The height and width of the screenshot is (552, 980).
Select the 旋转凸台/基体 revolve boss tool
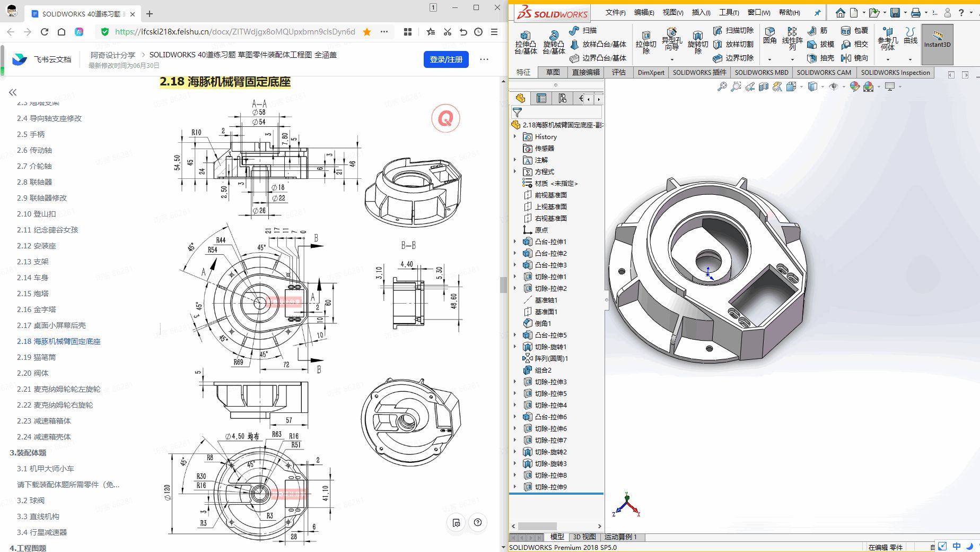point(554,42)
